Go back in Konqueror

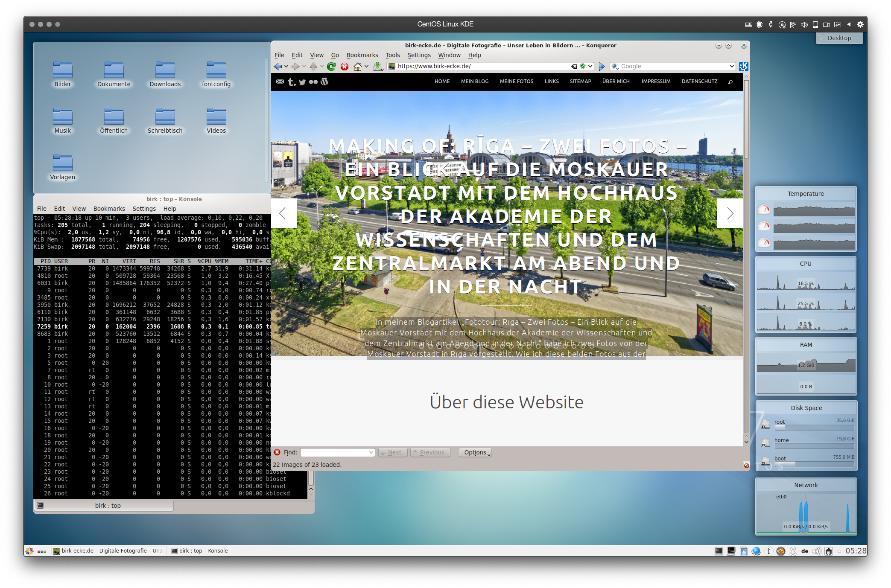pyautogui.click(x=278, y=67)
